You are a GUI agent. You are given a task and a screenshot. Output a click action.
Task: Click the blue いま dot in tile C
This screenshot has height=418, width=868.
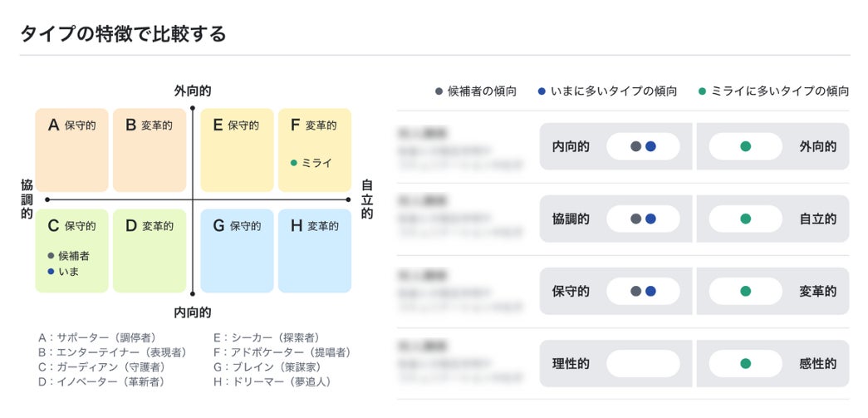pos(51,271)
